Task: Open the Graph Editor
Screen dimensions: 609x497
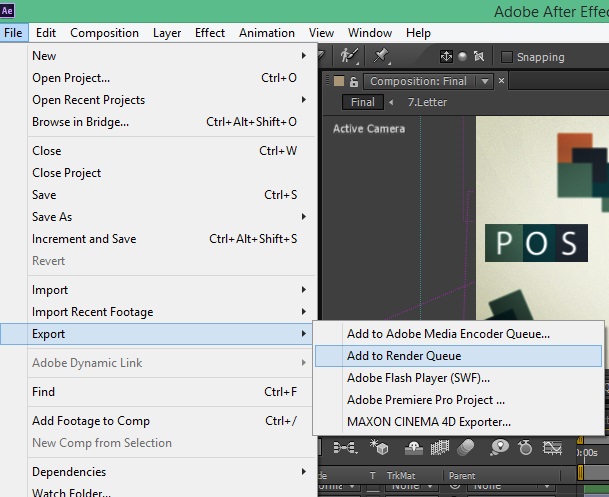Action: click(552, 448)
